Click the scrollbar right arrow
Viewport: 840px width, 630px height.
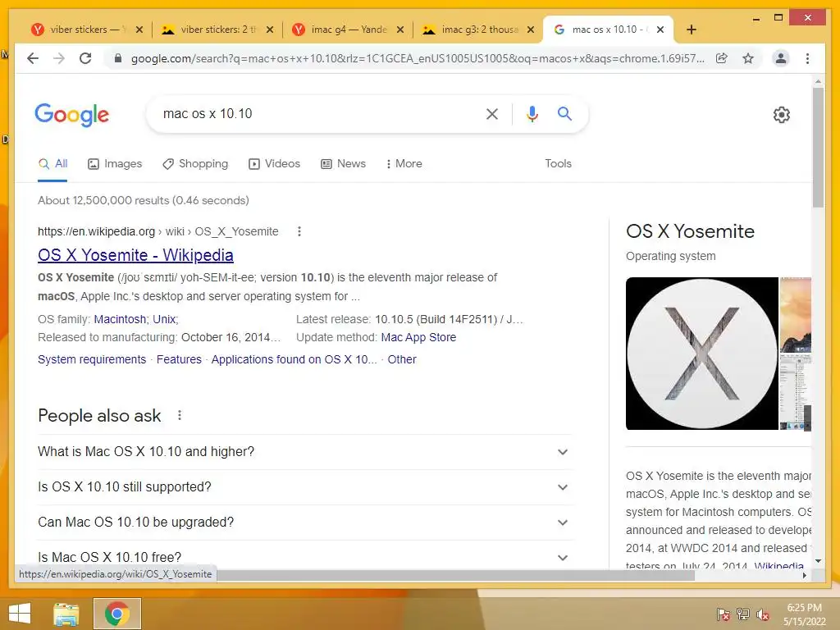point(804,575)
